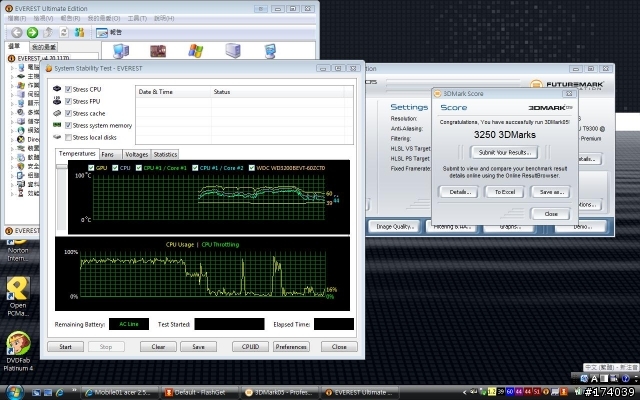Click the FPU icon beside Stress FPU
640x400 pixels.
pos(57,100)
